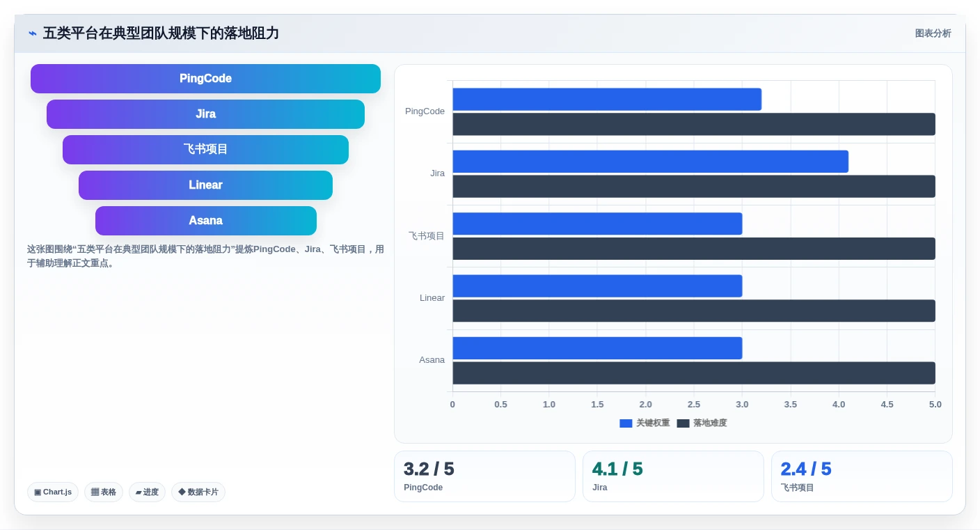
Task: Open the 2.4 / 5 飞书项目 data card
Action: point(862,476)
